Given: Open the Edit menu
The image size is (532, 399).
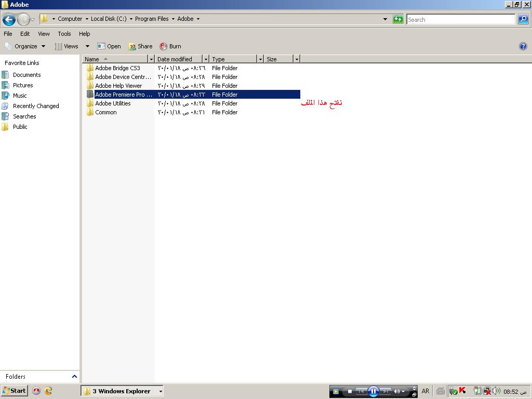Looking at the screenshot, I should pos(25,34).
